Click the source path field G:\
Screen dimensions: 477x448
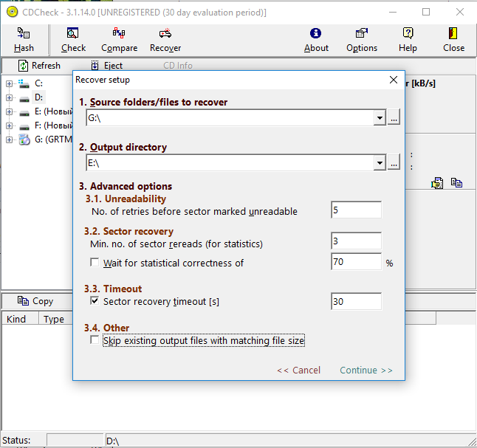[230, 117]
